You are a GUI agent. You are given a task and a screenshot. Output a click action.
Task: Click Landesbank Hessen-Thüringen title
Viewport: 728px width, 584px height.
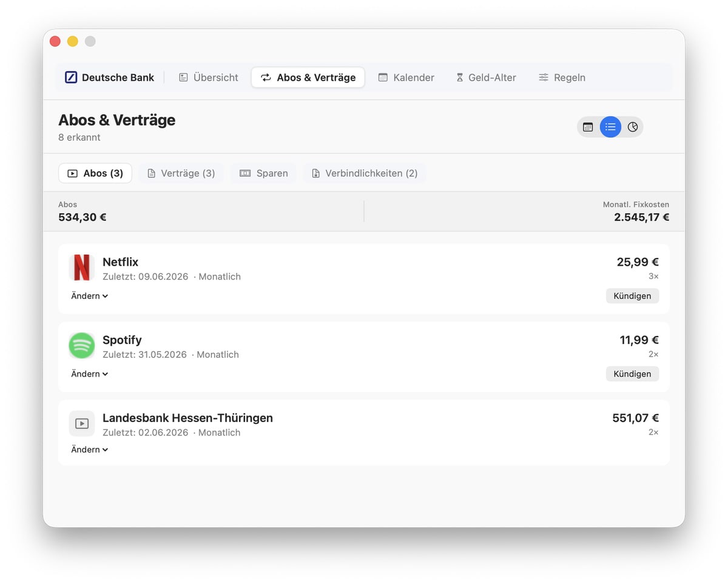187,418
